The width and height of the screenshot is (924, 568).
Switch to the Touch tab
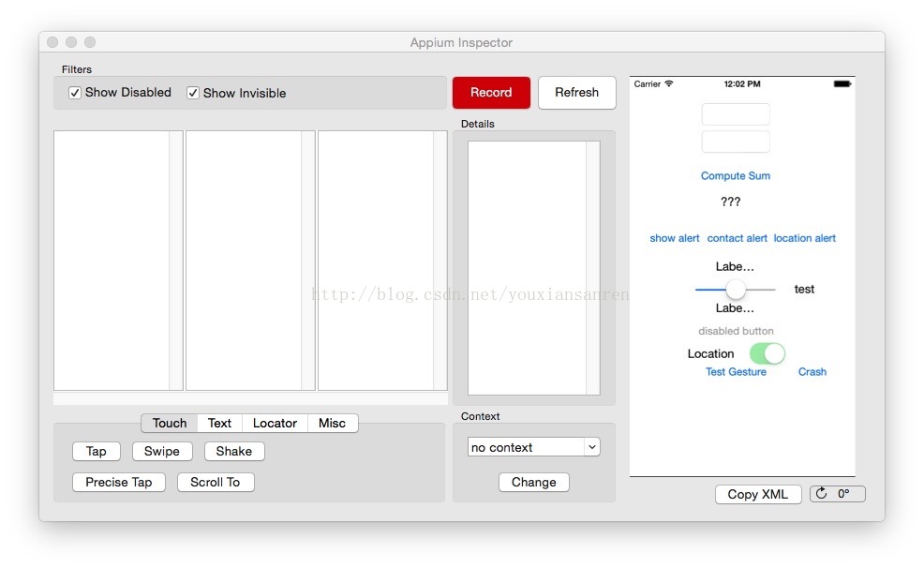click(170, 423)
